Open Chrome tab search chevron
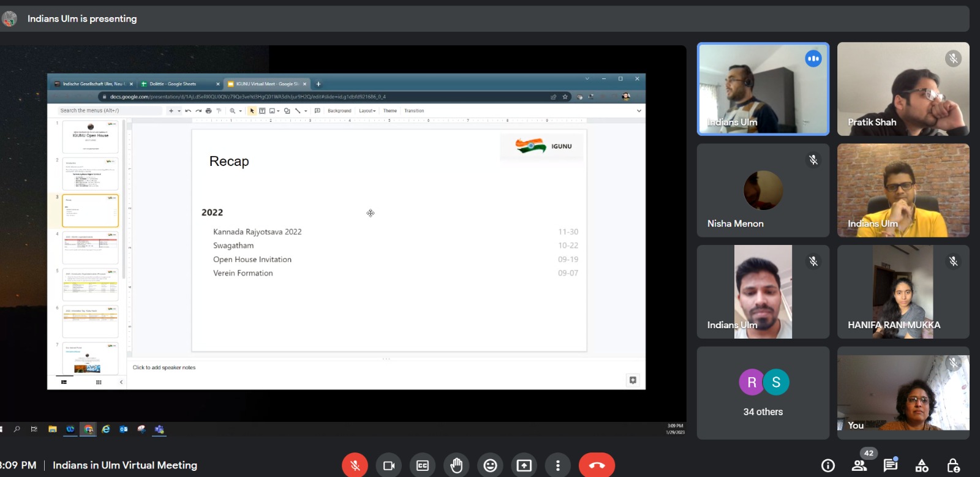980x477 pixels. [x=587, y=78]
